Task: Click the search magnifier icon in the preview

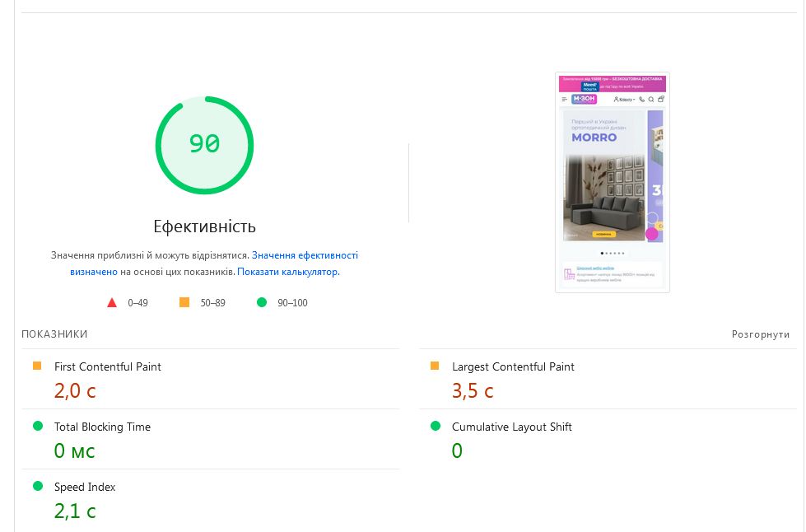Action: (651, 100)
